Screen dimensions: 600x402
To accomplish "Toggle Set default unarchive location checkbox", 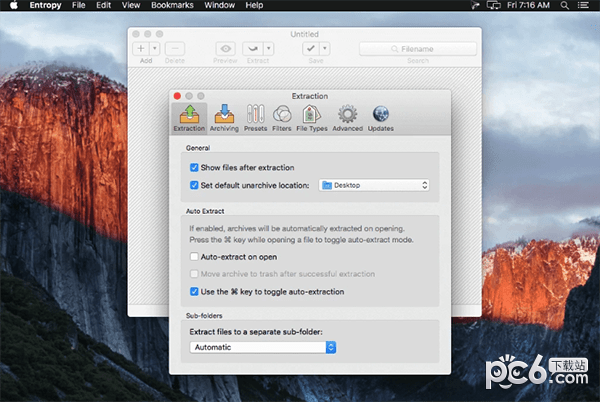I will click(x=194, y=185).
